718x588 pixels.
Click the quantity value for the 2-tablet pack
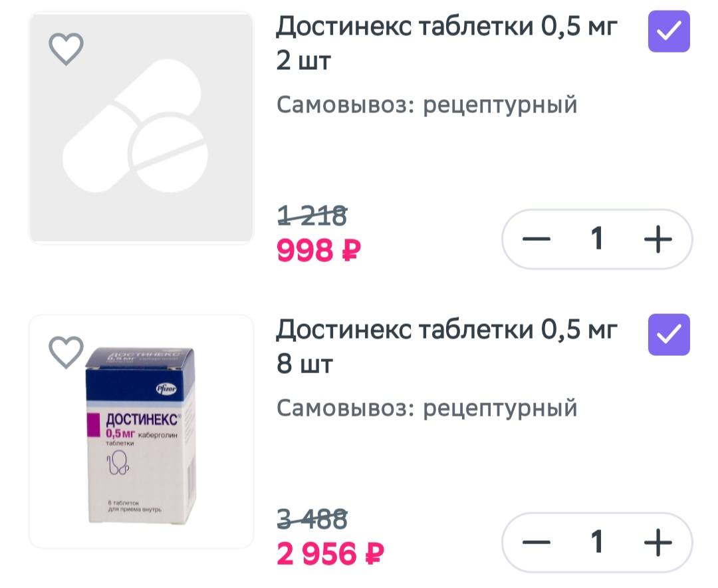(597, 239)
